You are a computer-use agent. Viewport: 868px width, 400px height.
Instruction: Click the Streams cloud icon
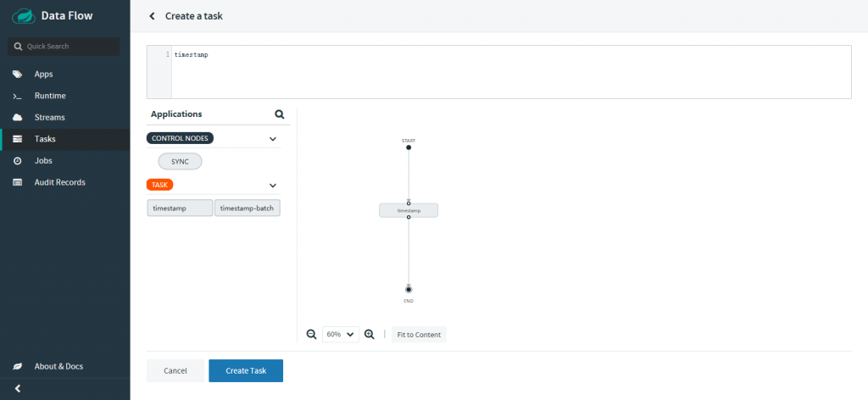(x=17, y=117)
